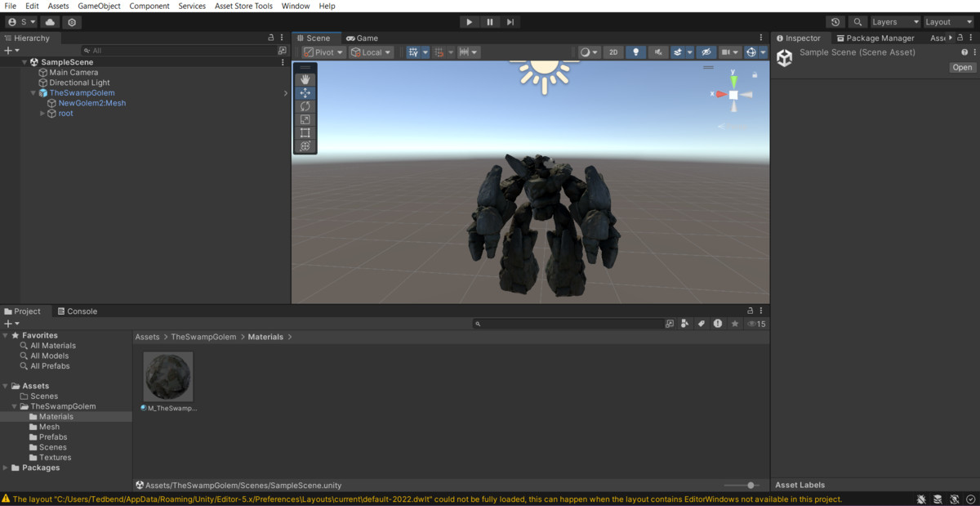The height and width of the screenshot is (506, 980).
Task: Select the Move tool
Action: pyautogui.click(x=305, y=93)
